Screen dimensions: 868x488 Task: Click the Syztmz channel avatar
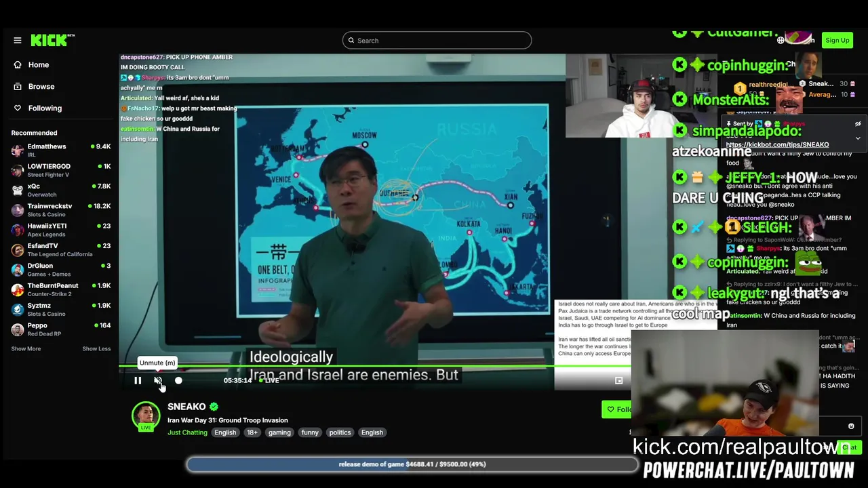click(x=18, y=310)
